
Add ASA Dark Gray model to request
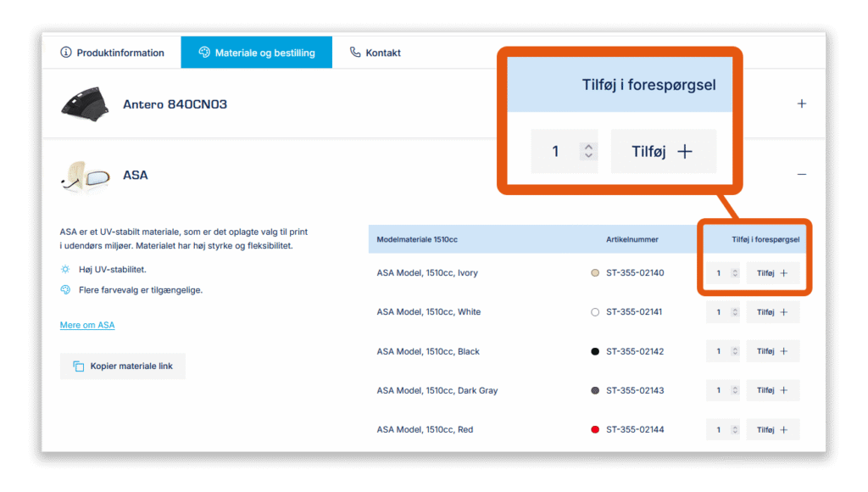tap(772, 390)
